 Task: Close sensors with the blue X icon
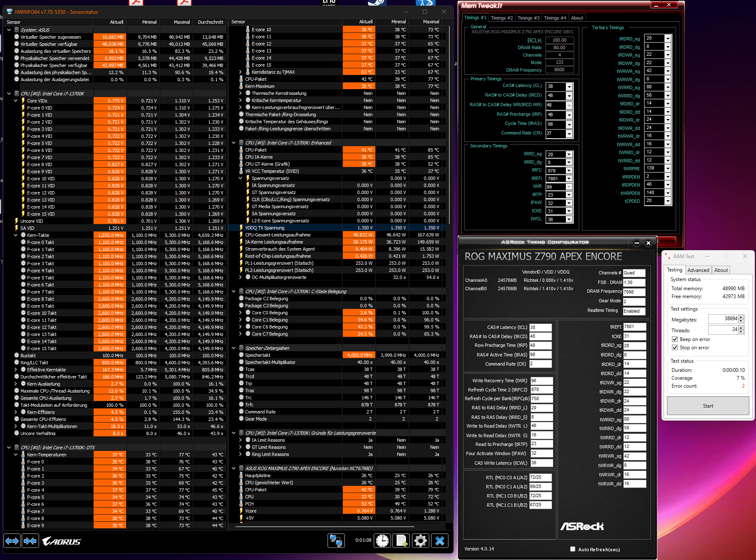[x=440, y=541]
